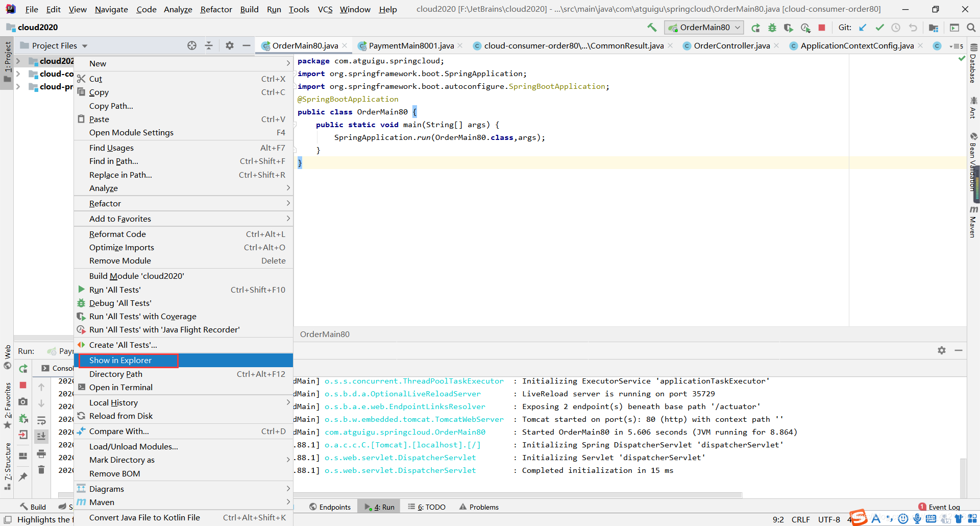This screenshot has width=980, height=526.
Task: Open the Endpoints tool window tab
Action: coord(330,507)
